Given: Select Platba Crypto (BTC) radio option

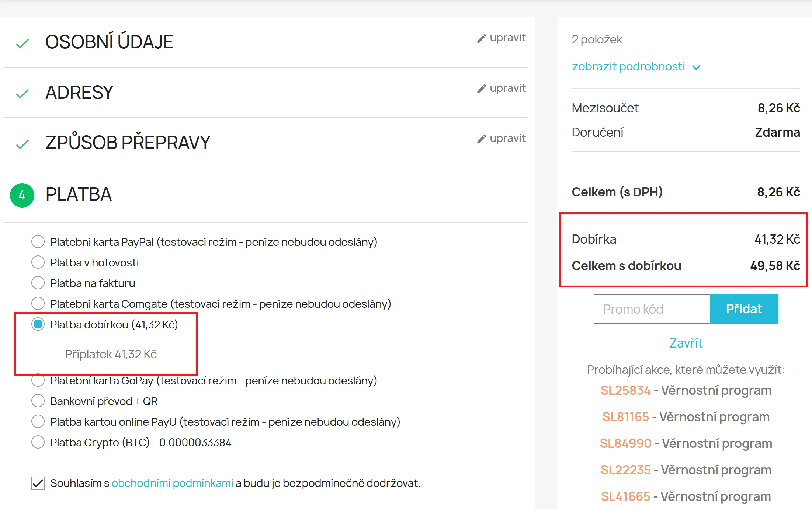Looking at the screenshot, I should click(38, 442).
